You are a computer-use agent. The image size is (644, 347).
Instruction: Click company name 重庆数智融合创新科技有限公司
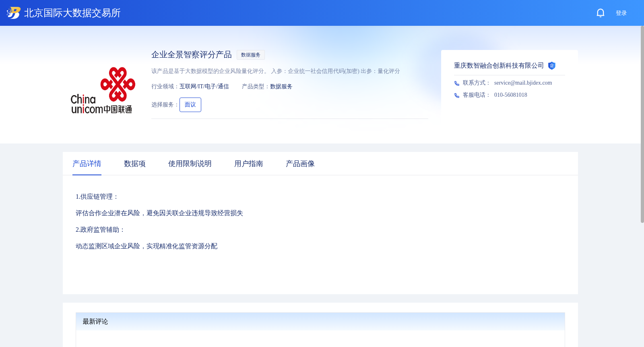(499, 66)
